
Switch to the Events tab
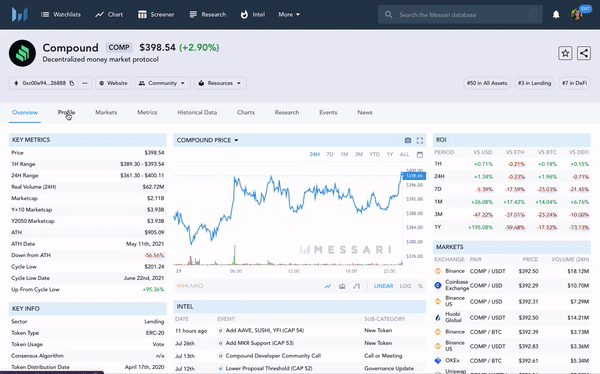click(x=328, y=113)
